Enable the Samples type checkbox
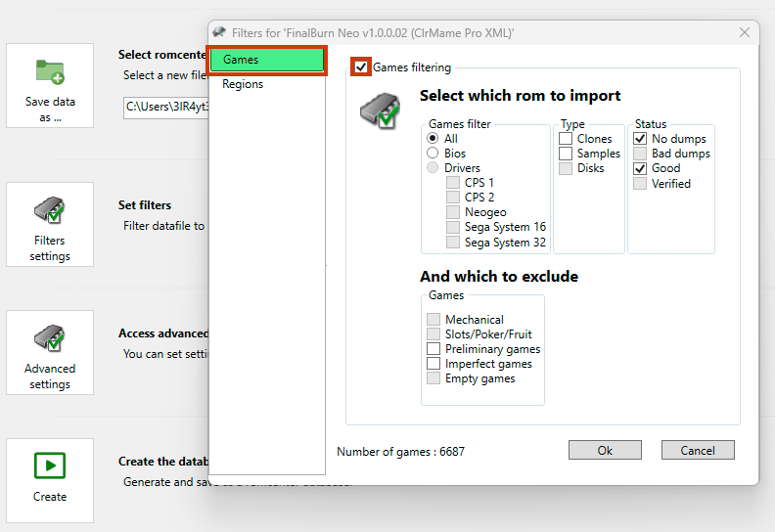 (x=566, y=154)
